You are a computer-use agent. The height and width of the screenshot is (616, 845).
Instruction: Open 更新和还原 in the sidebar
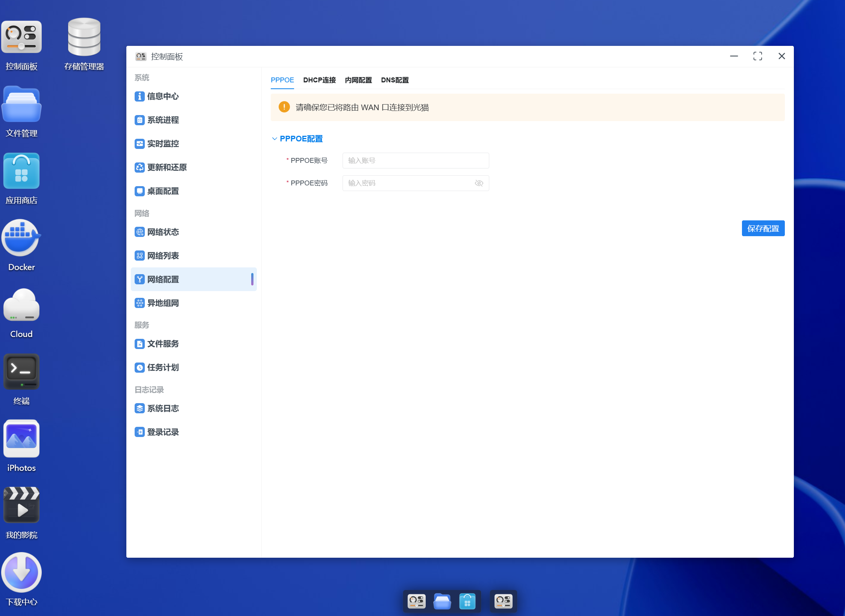pos(194,167)
